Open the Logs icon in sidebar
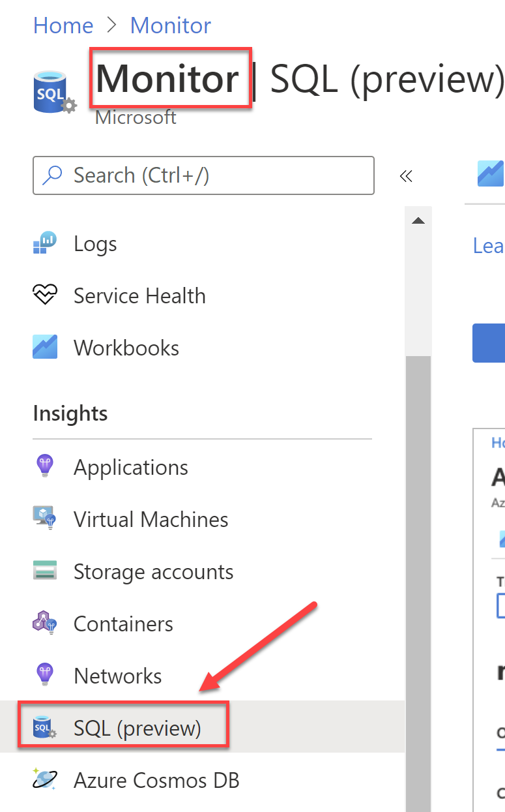505x812 pixels. point(45,243)
